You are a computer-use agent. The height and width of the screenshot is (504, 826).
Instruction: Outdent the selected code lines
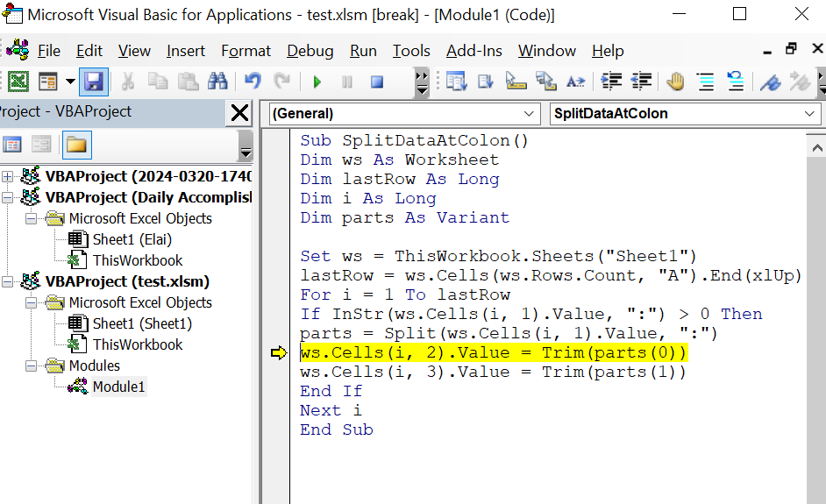(641, 82)
